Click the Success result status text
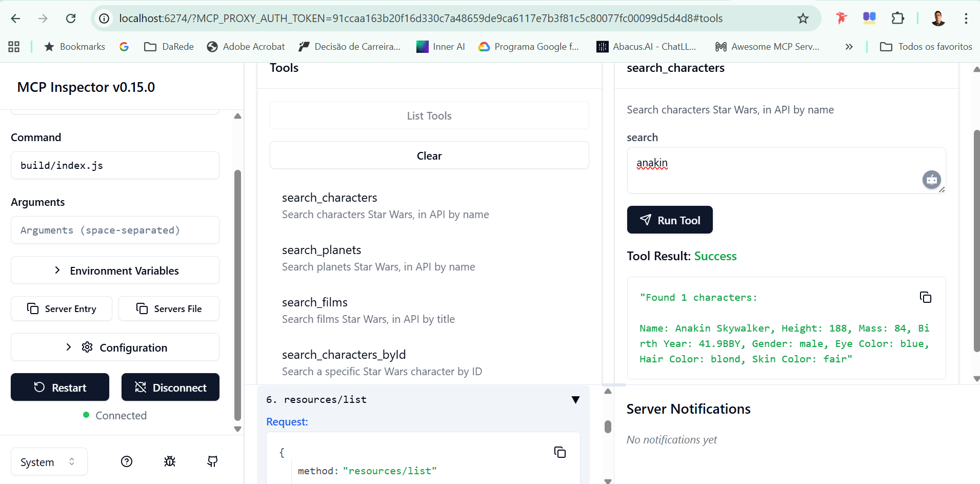This screenshot has width=980, height=484. (x=715, y=256)
